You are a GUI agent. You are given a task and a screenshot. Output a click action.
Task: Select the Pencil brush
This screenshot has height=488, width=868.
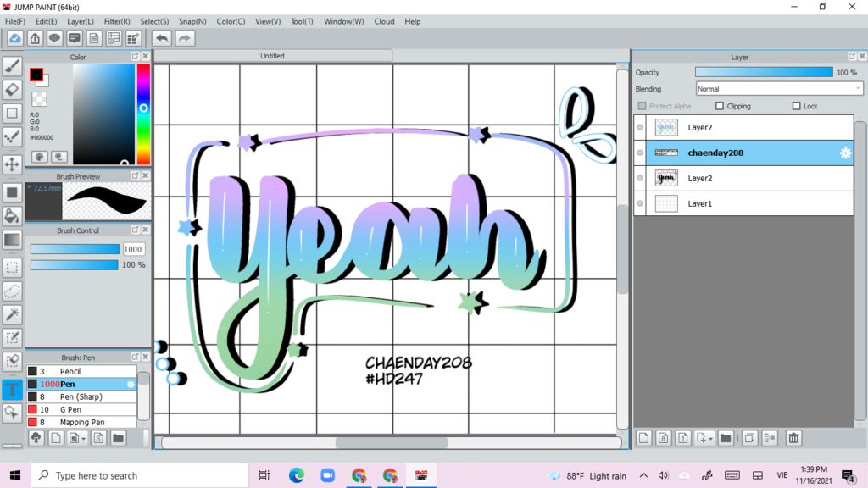point(81,371)
